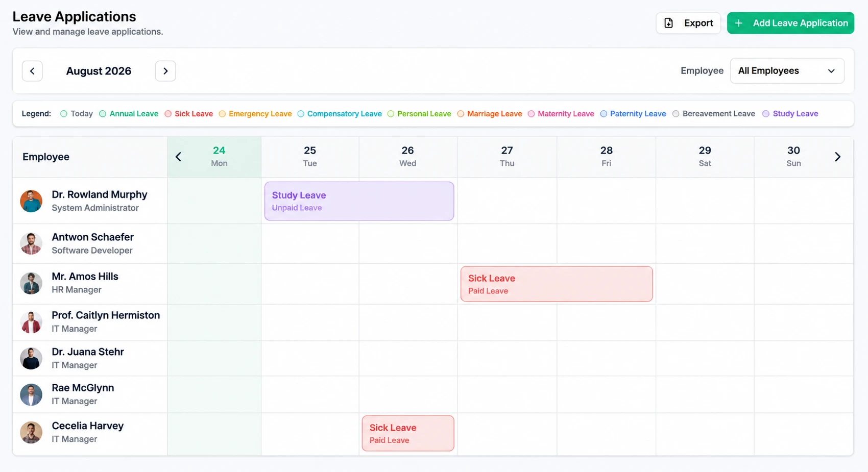Image resolution: width=868 pixels, height=472 pixels.
Task: Click the Personal Leave legend circle
Action: click(x=391, y=114)
